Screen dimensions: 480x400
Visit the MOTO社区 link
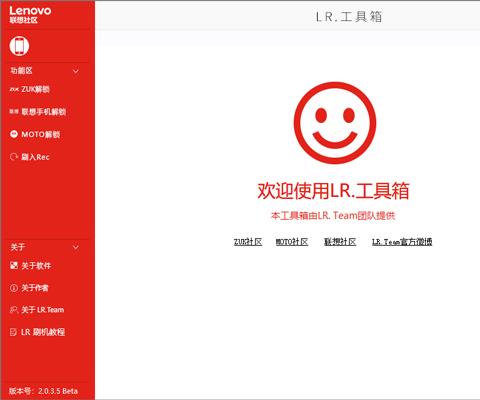tap(292, 242)
